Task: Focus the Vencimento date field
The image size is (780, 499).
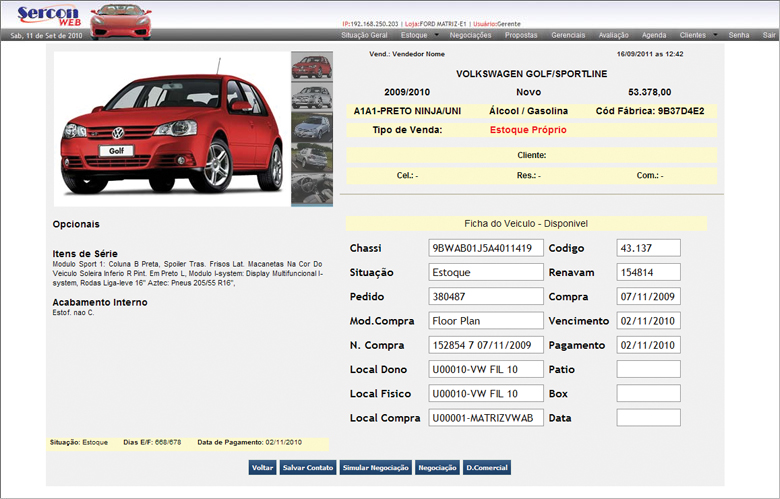Action: [x=649, y=321]
